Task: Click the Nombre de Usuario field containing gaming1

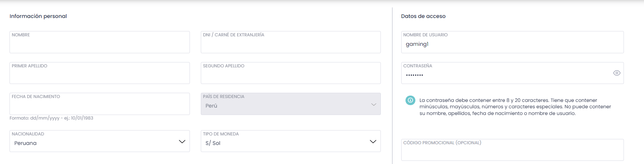Action: click(512, 44)
